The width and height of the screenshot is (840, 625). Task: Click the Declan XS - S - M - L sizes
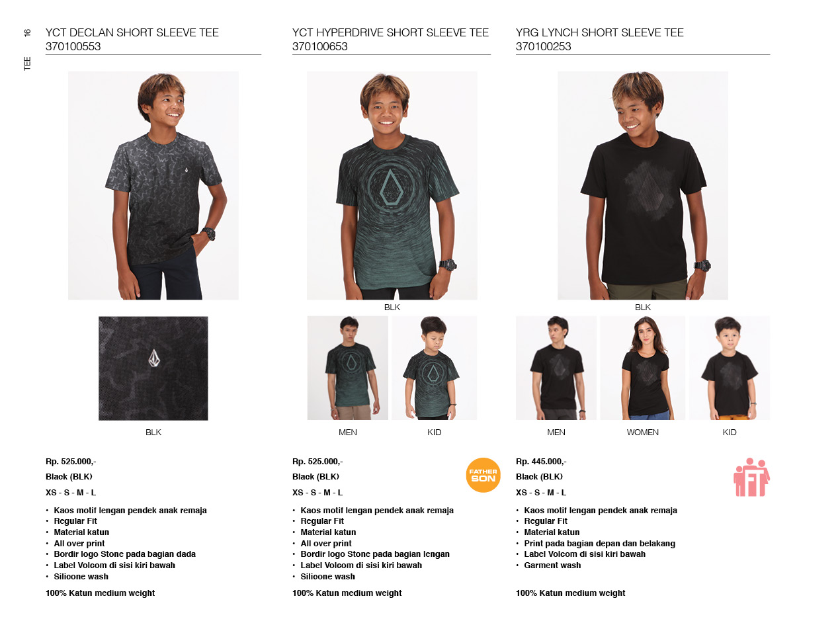point(71,493)
